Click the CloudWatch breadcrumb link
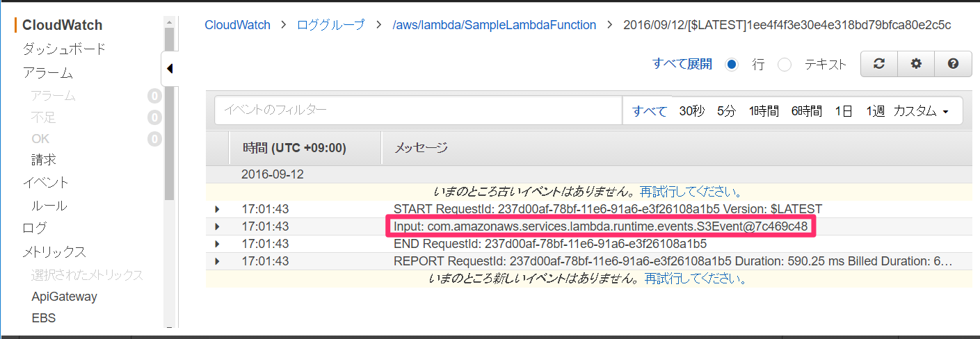Viewport: 980px width, 339px height. tap(237, 25)
